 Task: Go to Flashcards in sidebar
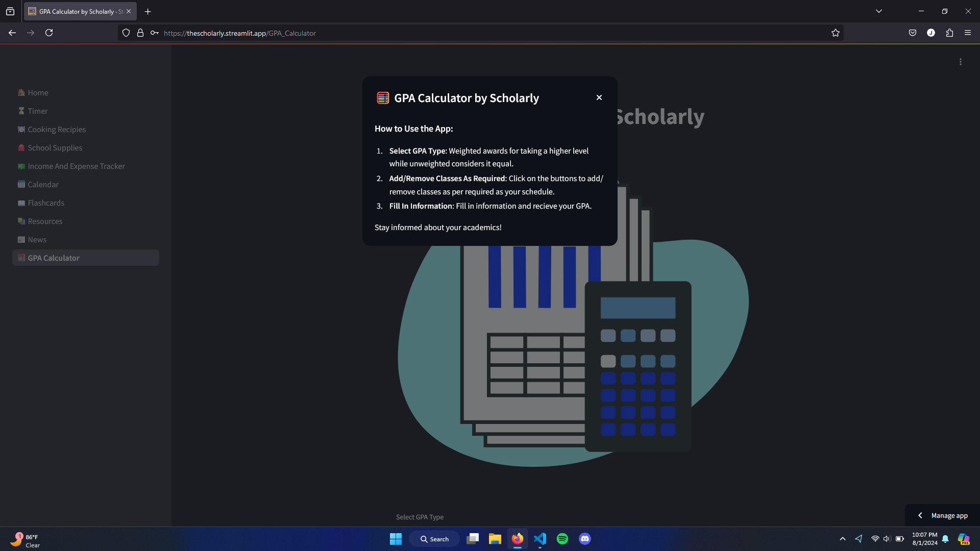[46, 203]
